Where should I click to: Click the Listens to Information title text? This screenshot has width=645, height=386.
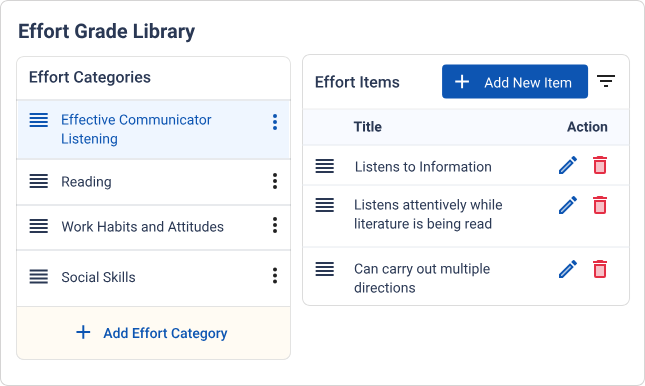(x=423, y=167)
